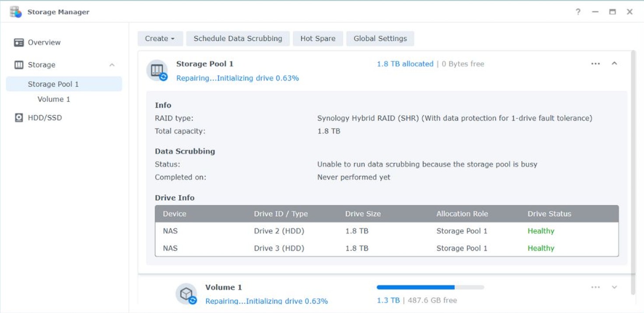Viewport: 644px width, 313px height.
Task: Open the three-dot menu for Volume 1
Action: 595,287
